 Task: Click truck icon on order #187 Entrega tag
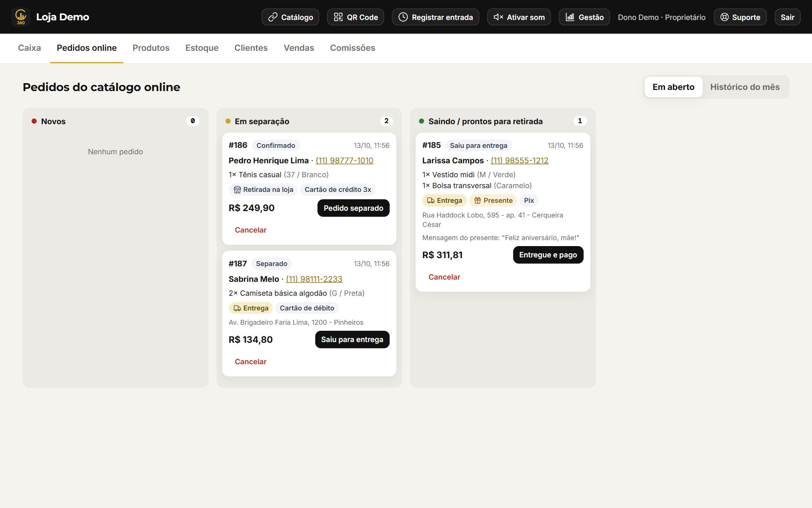[237, 308]
